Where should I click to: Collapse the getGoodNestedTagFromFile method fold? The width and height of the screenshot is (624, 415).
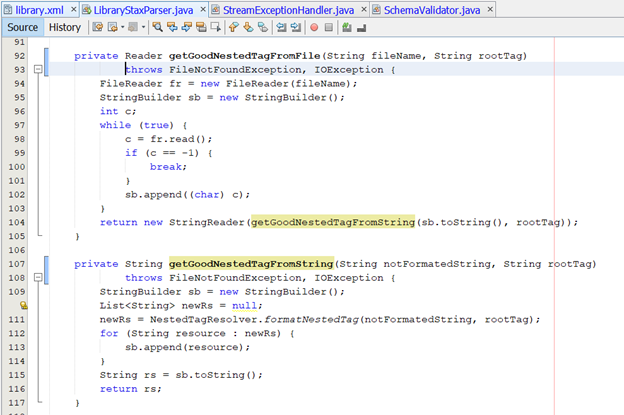pyautogui.click(x=38, y=69)
